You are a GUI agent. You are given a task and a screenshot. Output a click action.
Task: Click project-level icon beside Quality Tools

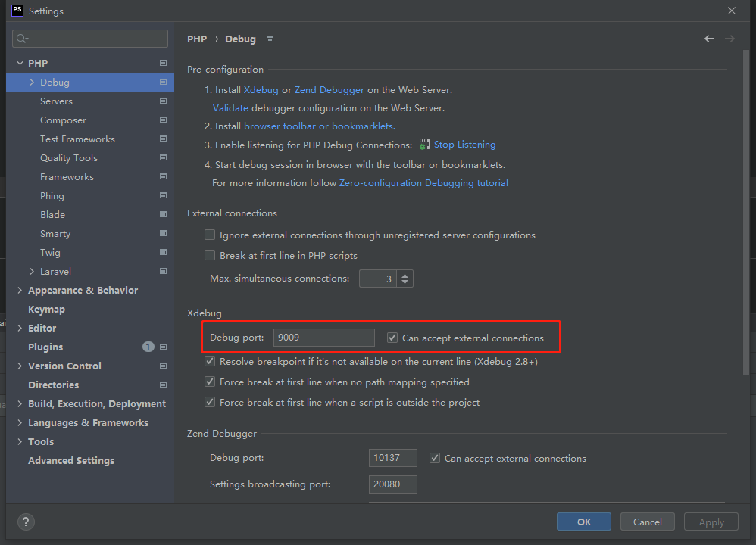163,157
